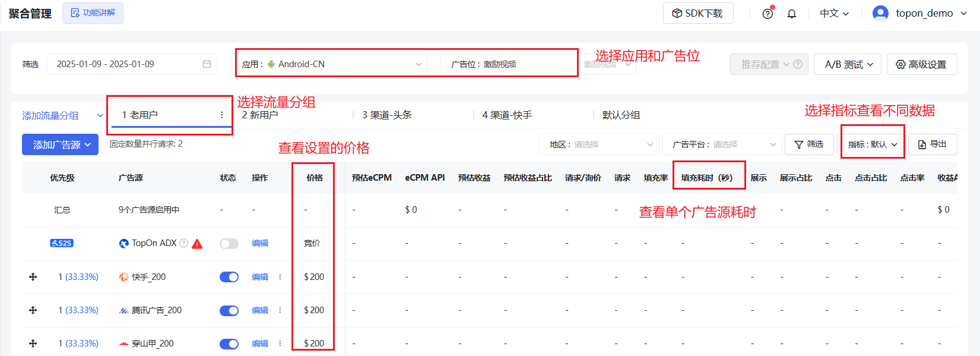Image resolution: width=980 pixels, height=356 pixels.
Task: Switch to the 4 渠道-快手 tab
Action: 507,115
